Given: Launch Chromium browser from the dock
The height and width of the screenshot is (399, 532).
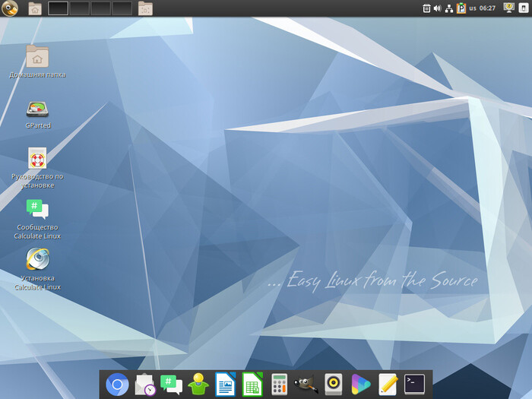Looking at the screenshot, I should [117, 385].
